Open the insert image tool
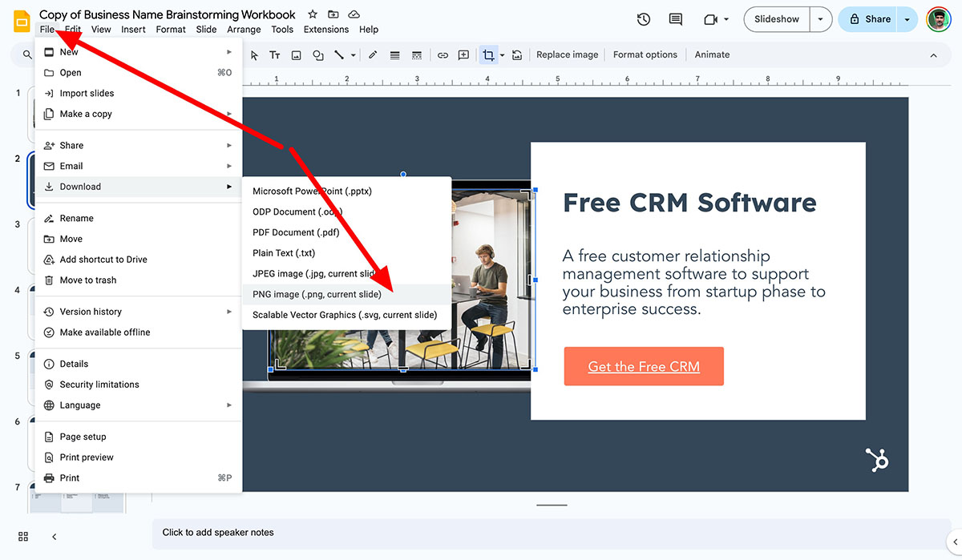 (x=296, y=54)
